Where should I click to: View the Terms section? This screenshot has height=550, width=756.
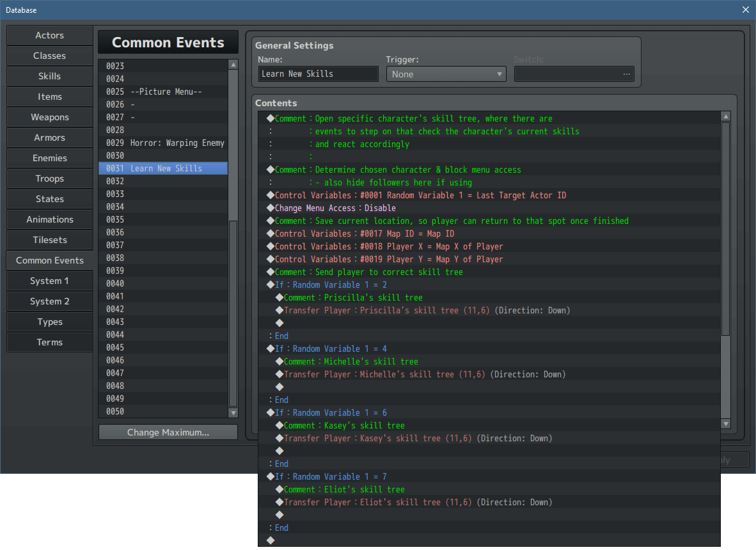tap(49, 342)
